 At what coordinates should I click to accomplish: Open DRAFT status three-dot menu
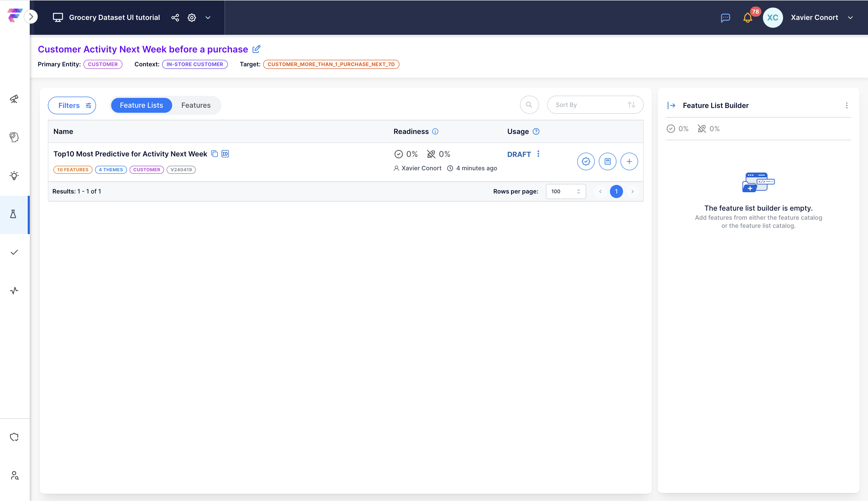coord(538,154)
